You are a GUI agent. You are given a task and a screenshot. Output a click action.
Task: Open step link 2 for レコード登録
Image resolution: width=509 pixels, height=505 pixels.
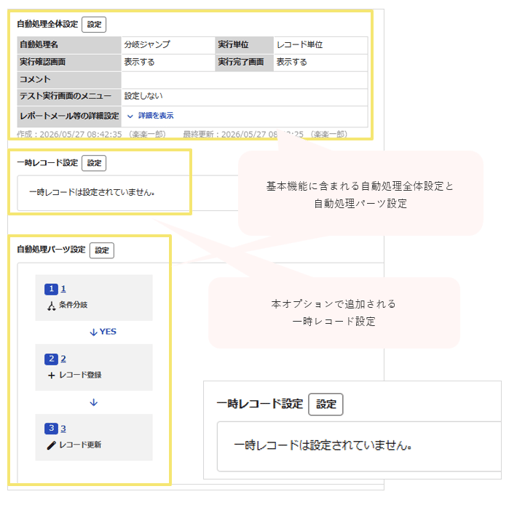coord(63,359)
